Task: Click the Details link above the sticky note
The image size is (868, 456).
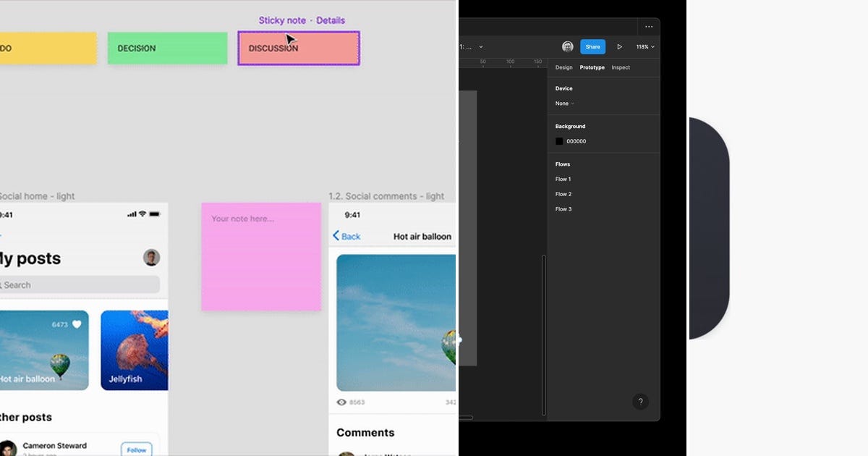Action: (331, 20)
